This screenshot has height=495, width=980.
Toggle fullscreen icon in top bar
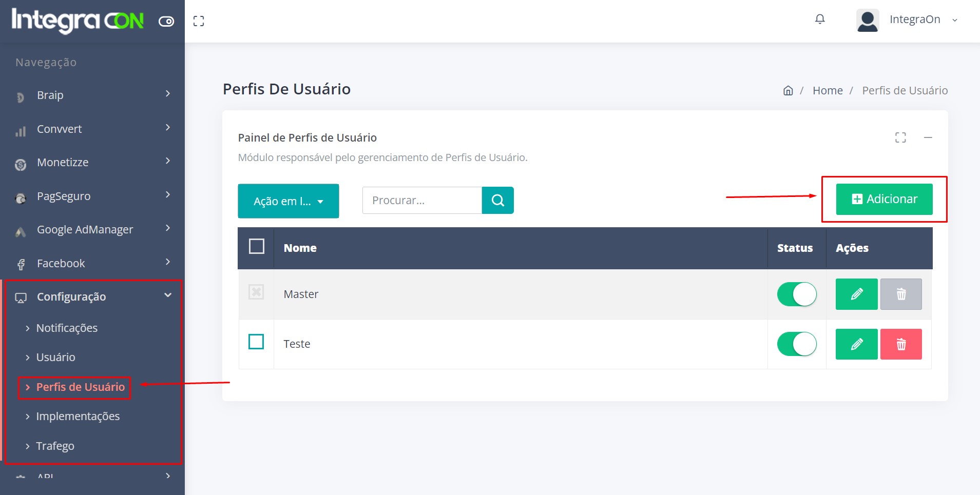click(x=199, y=21)
